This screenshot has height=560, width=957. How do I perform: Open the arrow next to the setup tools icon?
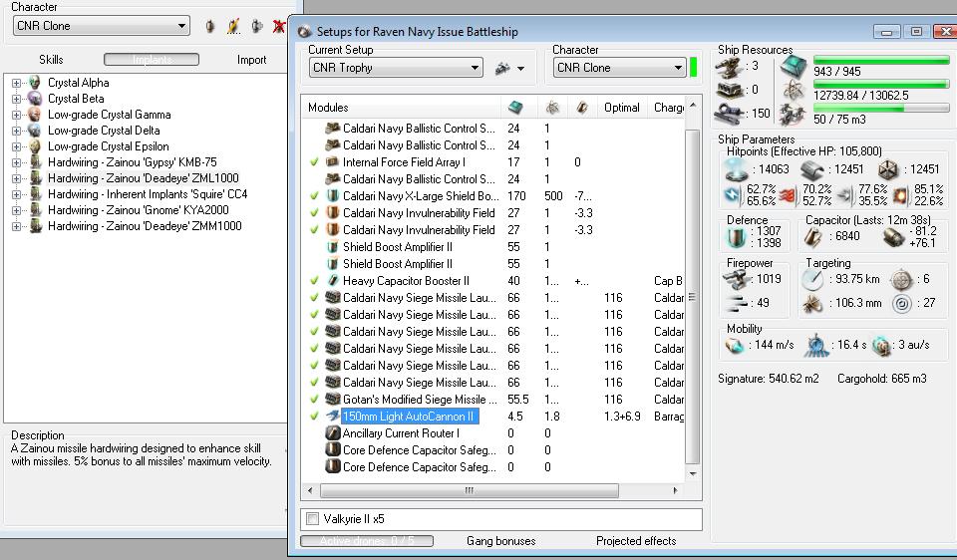click(520, 69)
